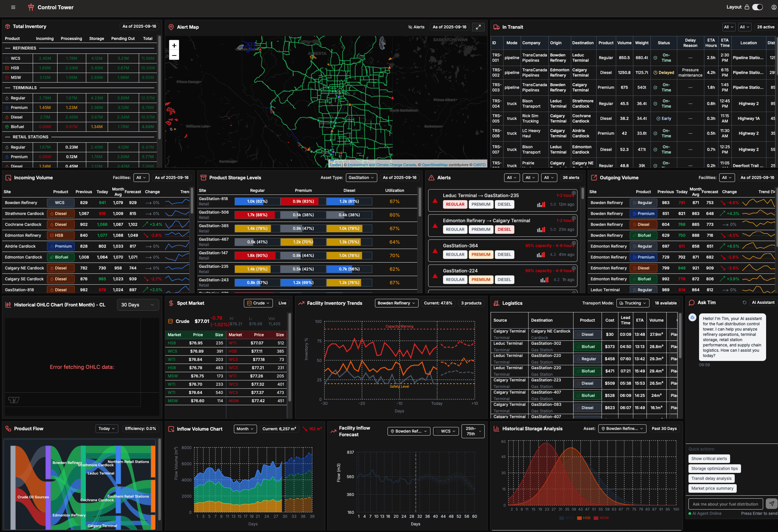Click the HSB legend color swatch

[579, 518]
